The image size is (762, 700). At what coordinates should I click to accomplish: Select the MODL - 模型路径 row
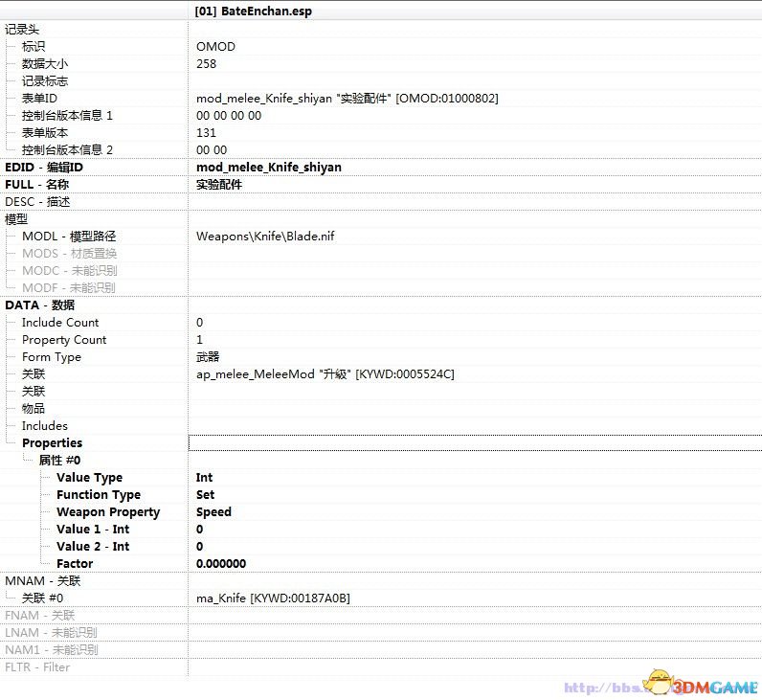[69, 237]
